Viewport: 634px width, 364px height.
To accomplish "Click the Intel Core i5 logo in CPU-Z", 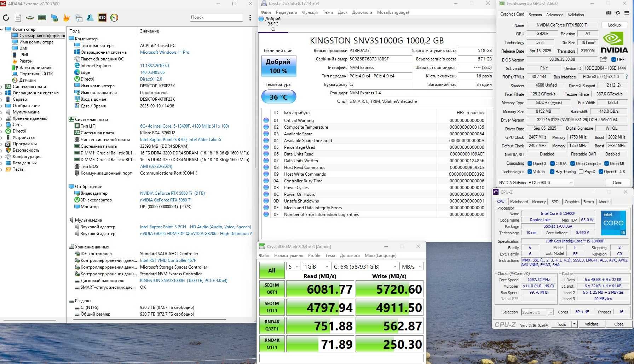I will [613, 223].
